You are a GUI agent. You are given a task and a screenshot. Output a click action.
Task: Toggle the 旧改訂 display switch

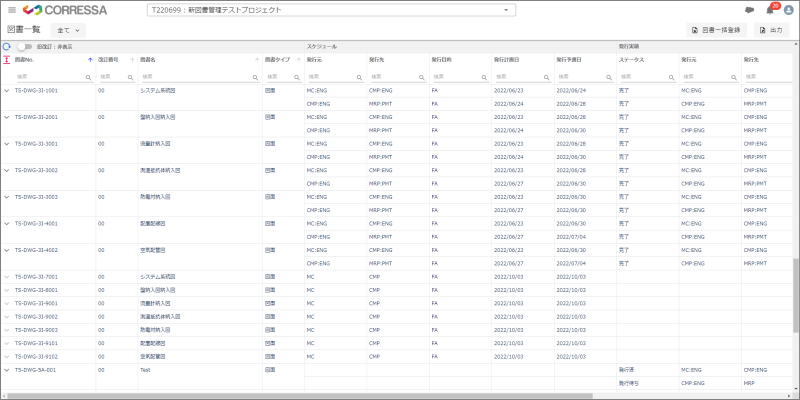point(24,47)
